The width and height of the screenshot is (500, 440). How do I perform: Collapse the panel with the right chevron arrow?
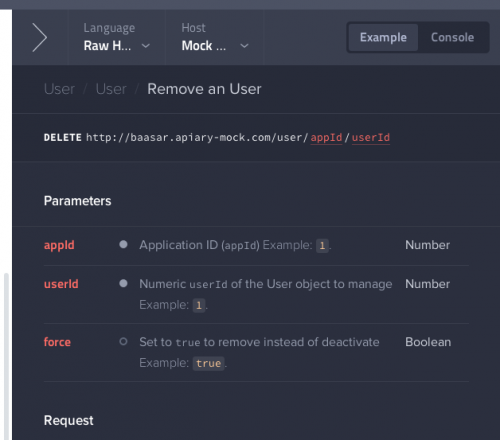point(40,37)
